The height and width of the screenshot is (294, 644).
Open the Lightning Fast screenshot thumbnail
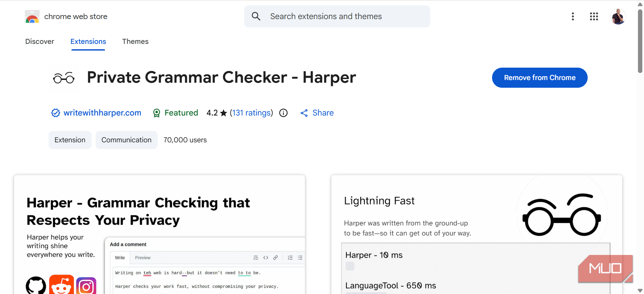coord(477,234)
